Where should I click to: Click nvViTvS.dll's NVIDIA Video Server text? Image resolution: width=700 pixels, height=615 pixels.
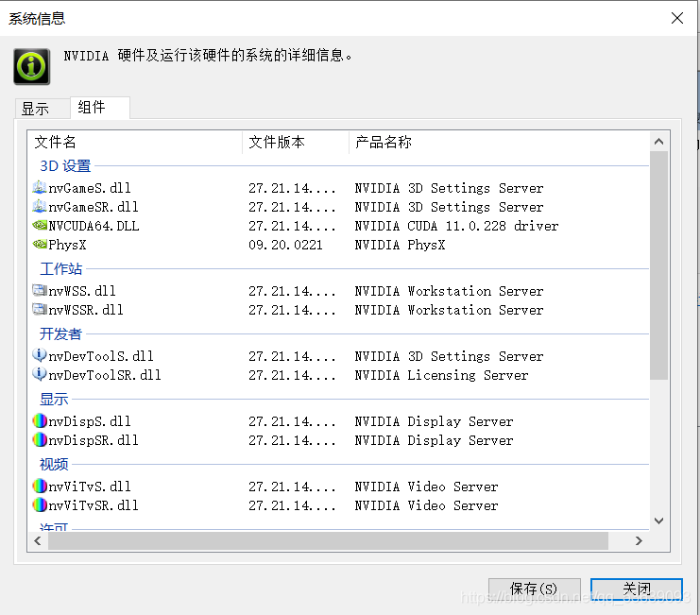point(426,487)
